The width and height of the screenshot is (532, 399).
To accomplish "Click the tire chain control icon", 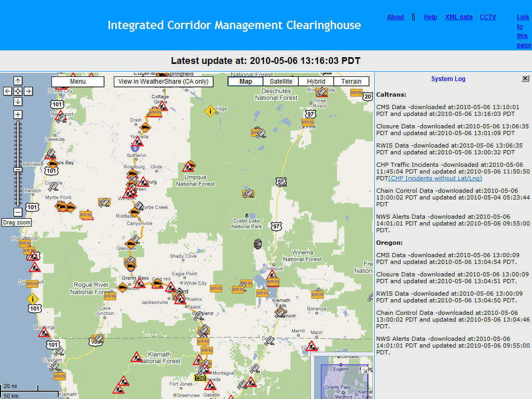I will [257, 243].
